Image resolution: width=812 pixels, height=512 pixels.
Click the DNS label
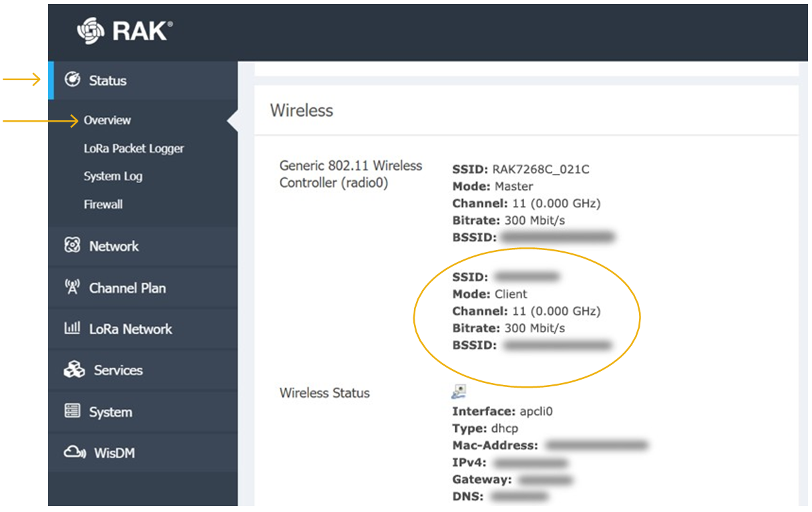coord(469,497)
